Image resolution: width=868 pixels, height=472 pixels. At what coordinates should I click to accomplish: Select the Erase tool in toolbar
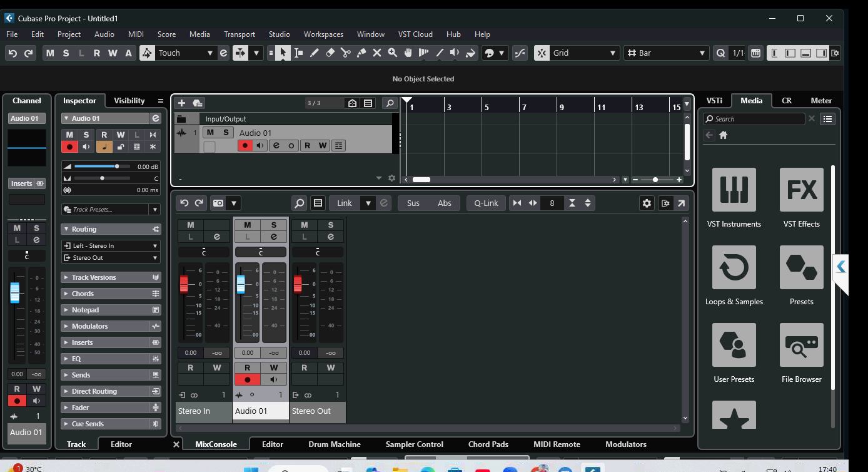tap(330, 53)
